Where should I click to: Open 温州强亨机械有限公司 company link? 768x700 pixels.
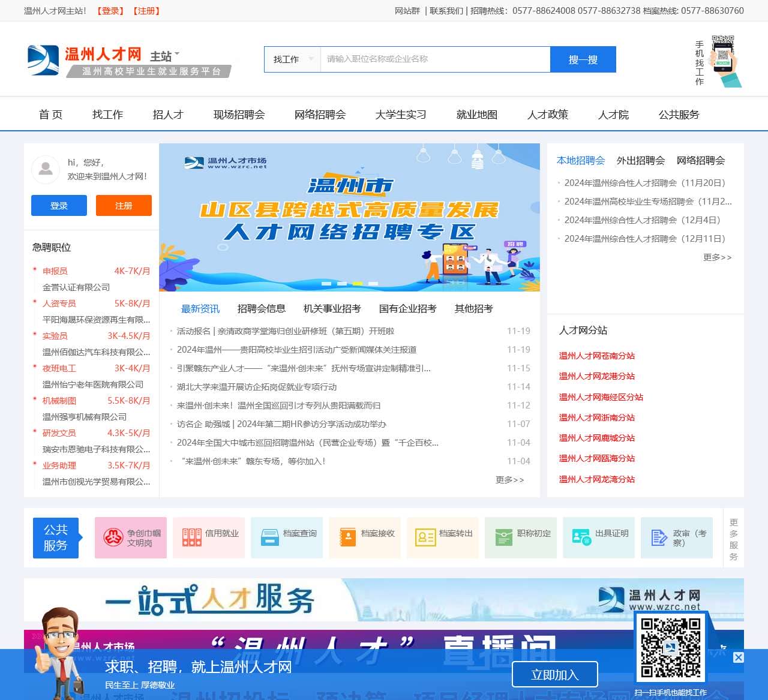(85, 417)
